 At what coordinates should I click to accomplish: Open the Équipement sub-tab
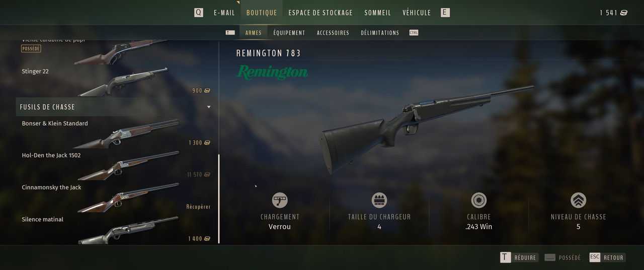[289, 33]
